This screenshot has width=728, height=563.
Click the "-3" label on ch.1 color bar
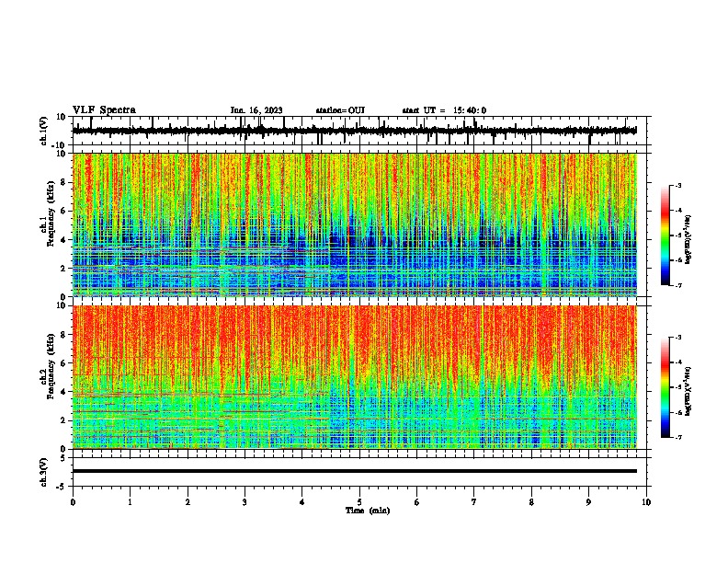point(677,185)
